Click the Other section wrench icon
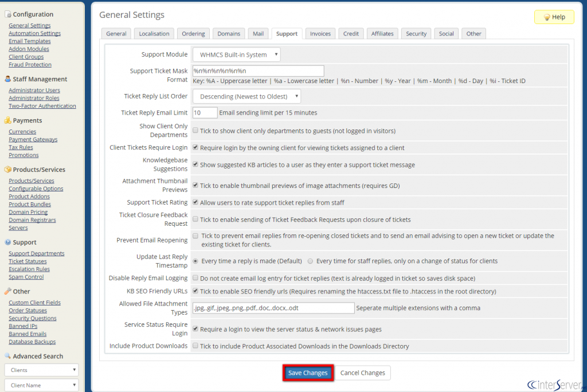 (8, 291)
